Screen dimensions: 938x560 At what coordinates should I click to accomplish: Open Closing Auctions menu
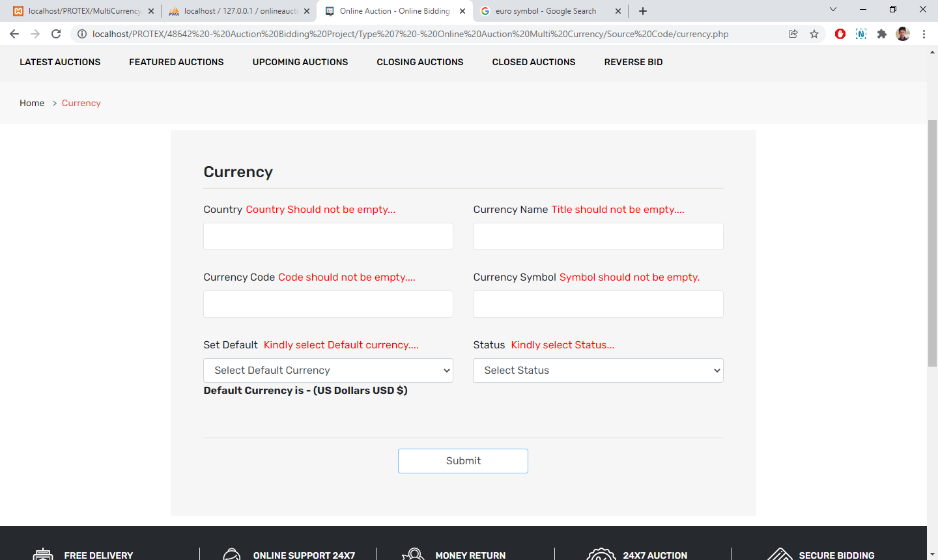pos(420,62)
